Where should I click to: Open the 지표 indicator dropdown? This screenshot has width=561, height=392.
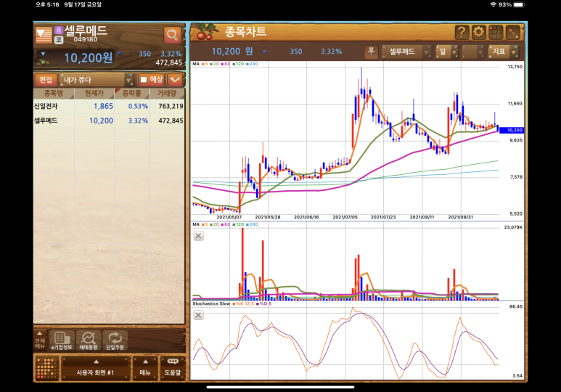(x=503, y=52)
